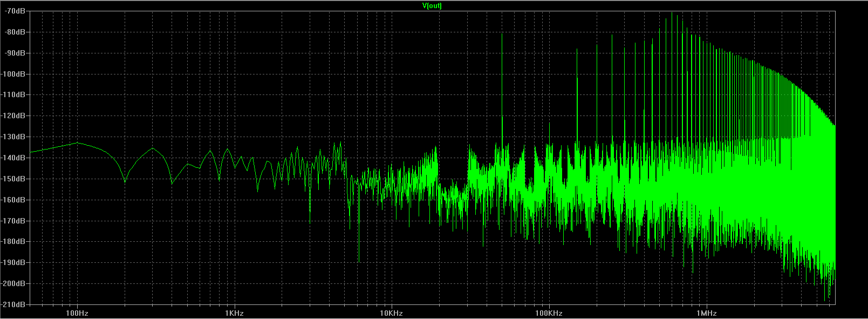Click the 100Hz frequency axis label
Image resolution: width=868 pixels, height=319 pixels.
77,313
